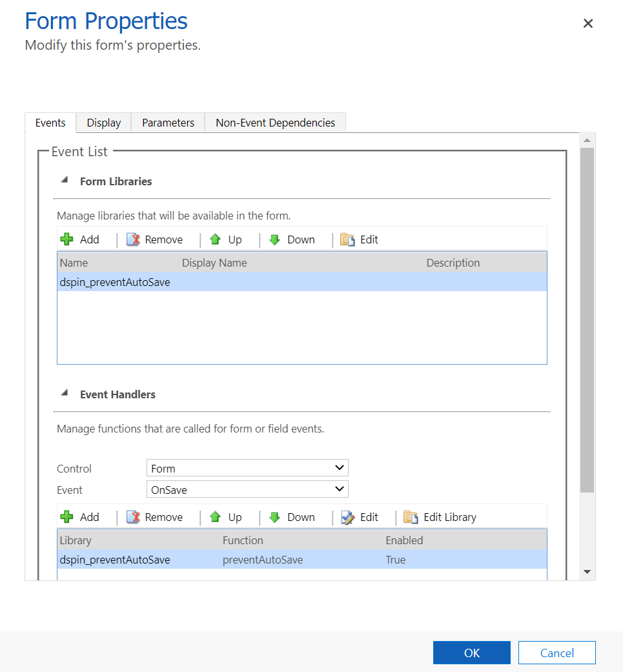This screenshot has width=623, height=672.
Task: Switch to the Display tab
Action: pyautogui.click(x=104, y=123)
